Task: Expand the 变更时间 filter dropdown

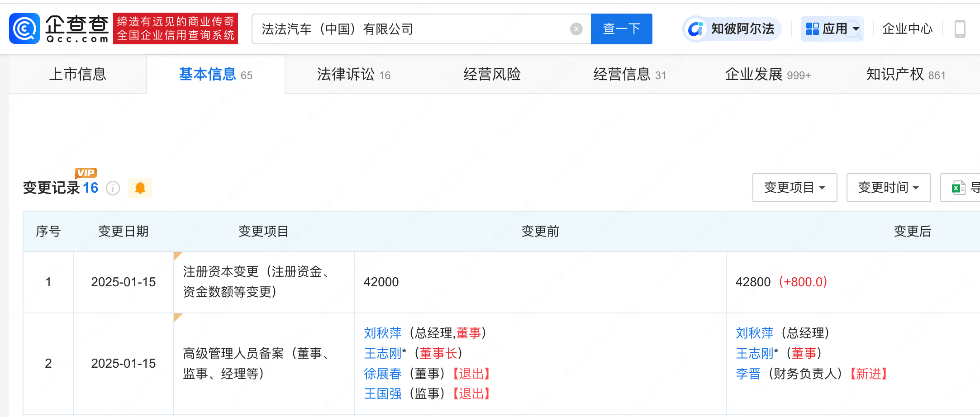Action: click(889, 188)
